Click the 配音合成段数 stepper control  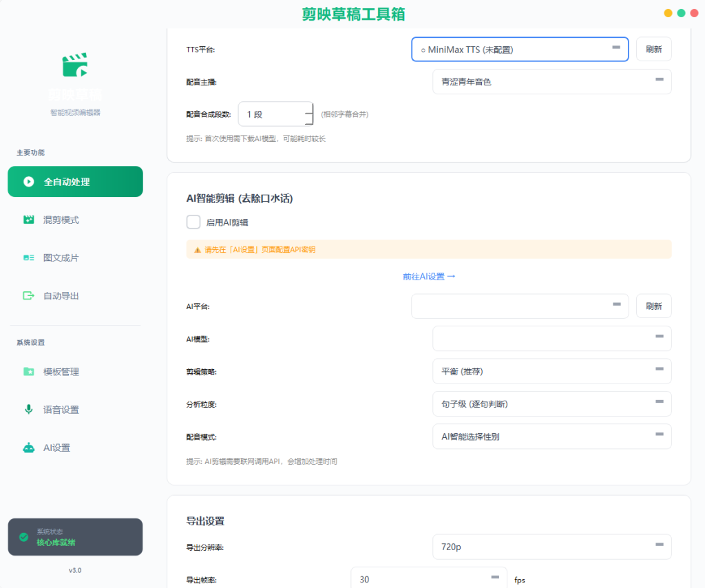point(309,114)
